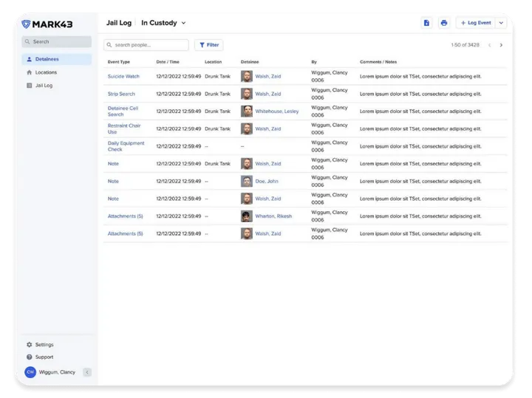Go to next page of results
The height and width of the screenshot is (398, 532).
pyautogui.click(x=501, y=45)
